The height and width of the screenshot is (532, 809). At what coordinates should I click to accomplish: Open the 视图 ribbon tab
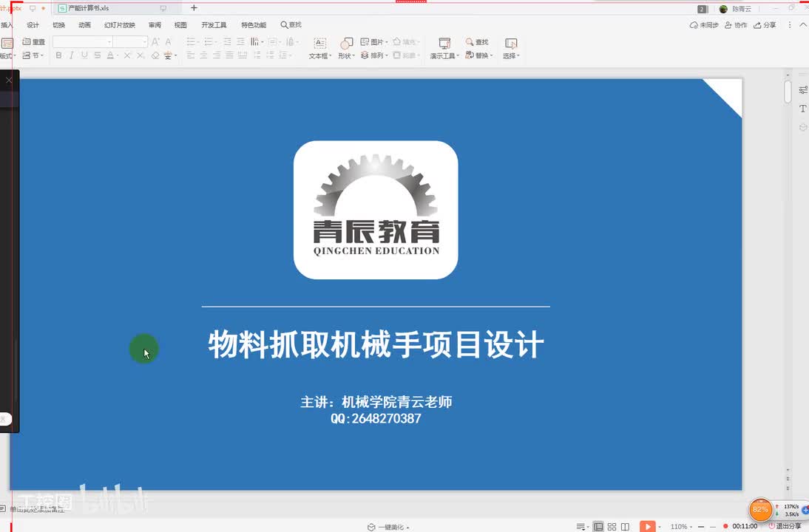click(180, 24)
